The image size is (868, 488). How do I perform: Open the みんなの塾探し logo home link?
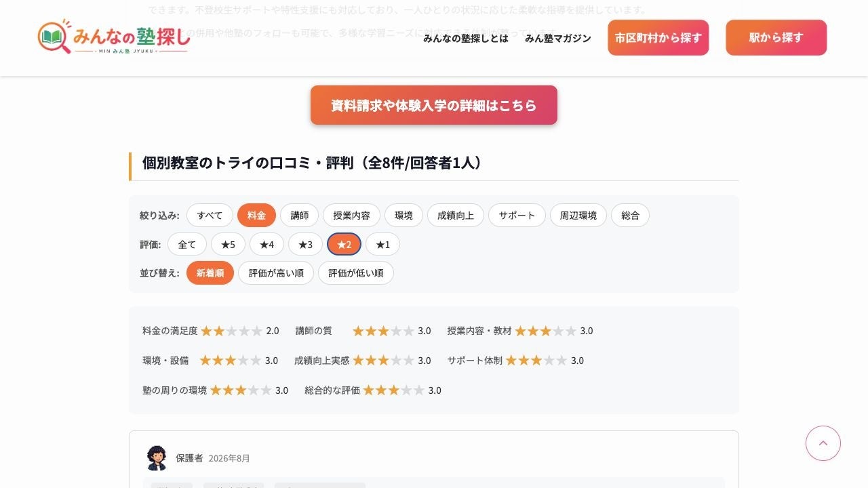tap(114, 37)
